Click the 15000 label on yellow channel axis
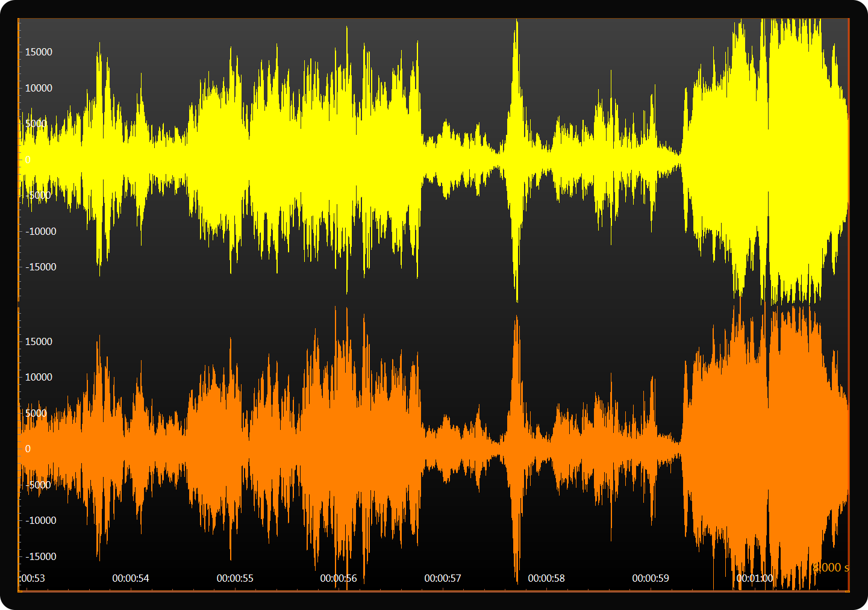Viewport: 868px width, 610px height. click(x=39, y=52)
